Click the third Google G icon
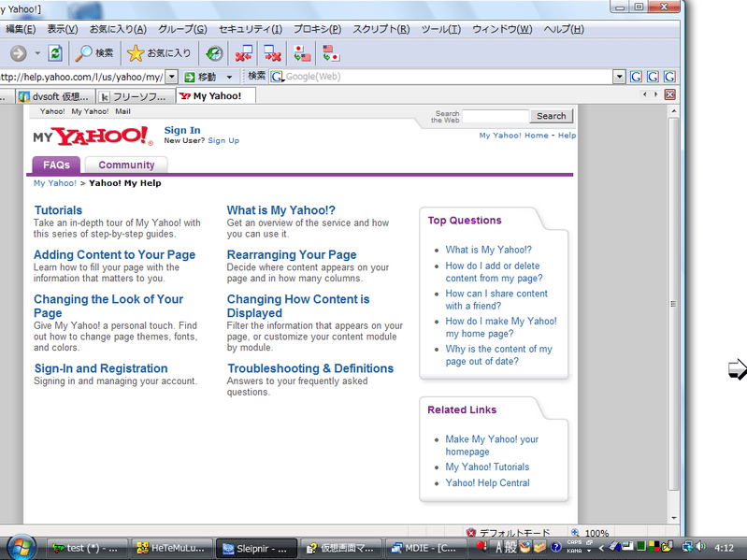The height and width of the screenshot is (560, 747). 669,77
